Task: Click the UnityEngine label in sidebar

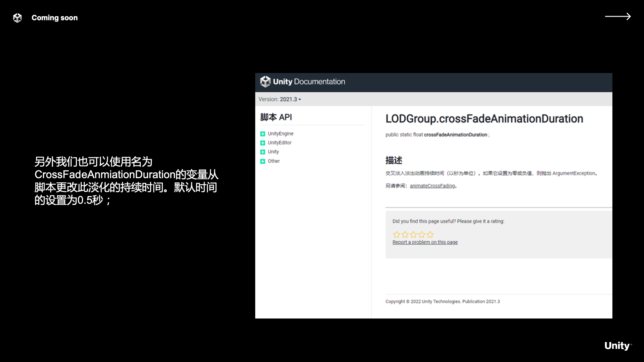Action: coord(280,133)
